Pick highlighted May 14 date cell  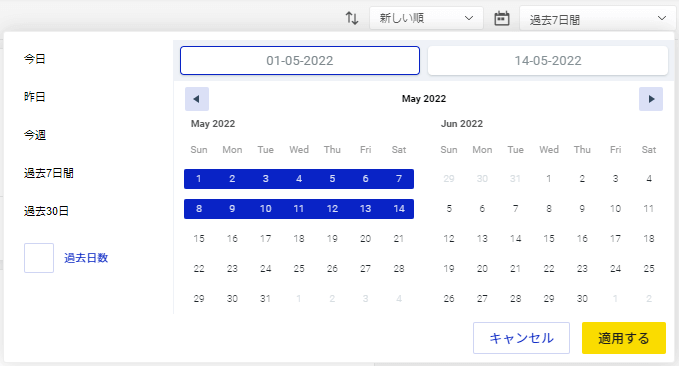399,209
